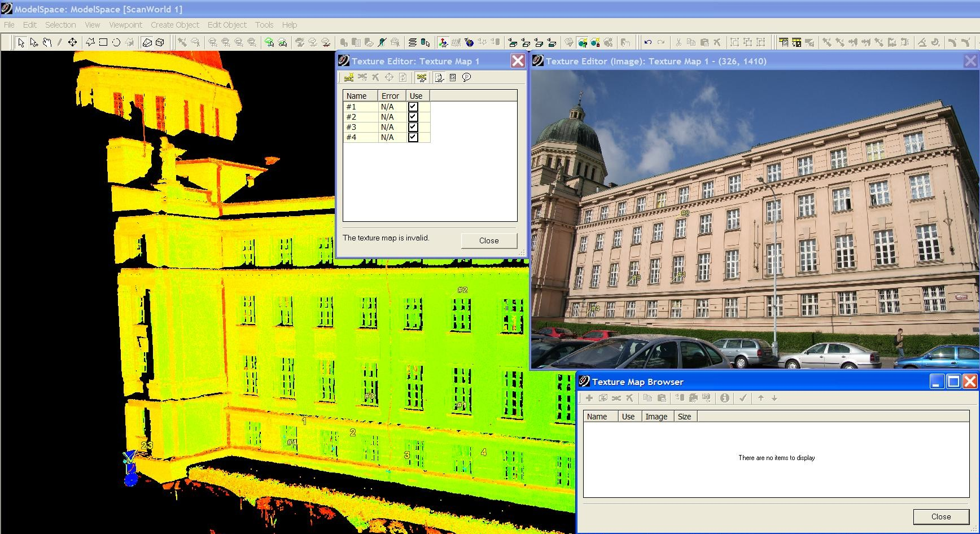Click the show constraints glasses icon in Texture Editor
Viewport: 980px width, 534px height.
tap(421, 78)
